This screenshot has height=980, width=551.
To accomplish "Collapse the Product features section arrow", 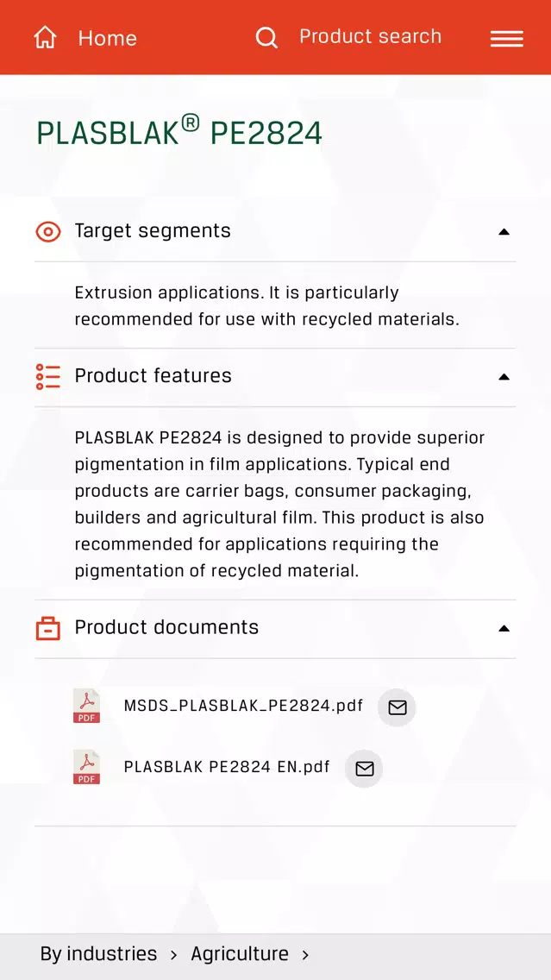I will [504, 377].
